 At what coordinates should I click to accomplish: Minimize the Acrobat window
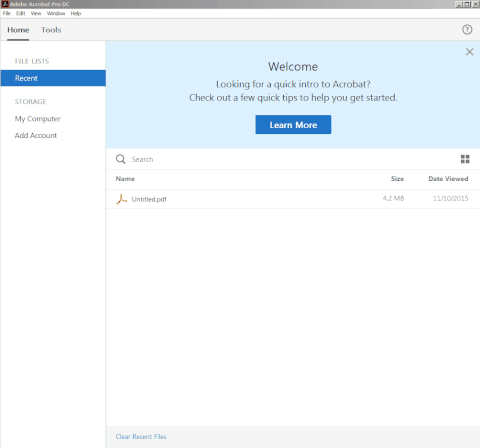pos(459,4)
